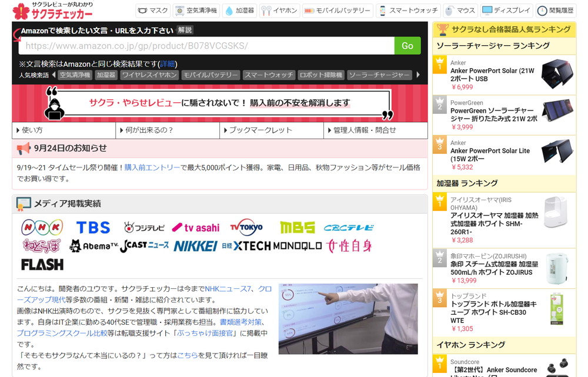Select popular term ワイヤレスイヤホン tag
Image resolution: width=588 pixels, height=377 pixels.
(x=149, y=75)
